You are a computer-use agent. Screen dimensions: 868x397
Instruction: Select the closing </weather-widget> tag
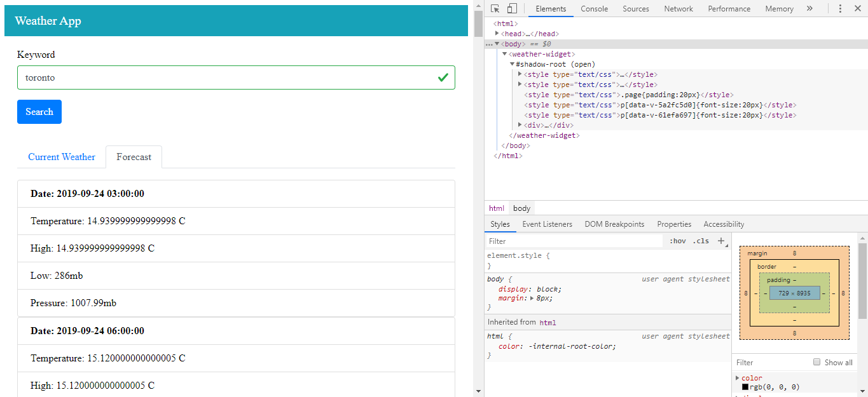(x=544, y=135)
